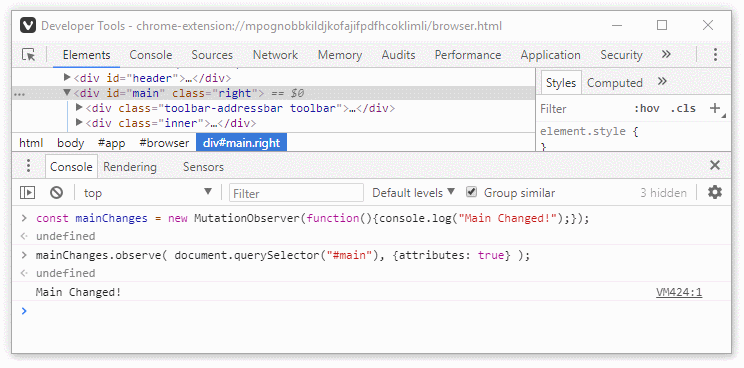This screenshot has width=744, height=368.
Task: Enable the Group similar checkbox
Action: pyautogui.click(x=471, y=192)
